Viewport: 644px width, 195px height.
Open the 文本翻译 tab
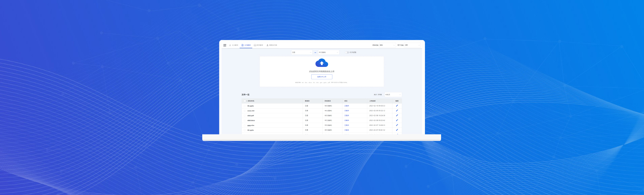tap(234, 45)
